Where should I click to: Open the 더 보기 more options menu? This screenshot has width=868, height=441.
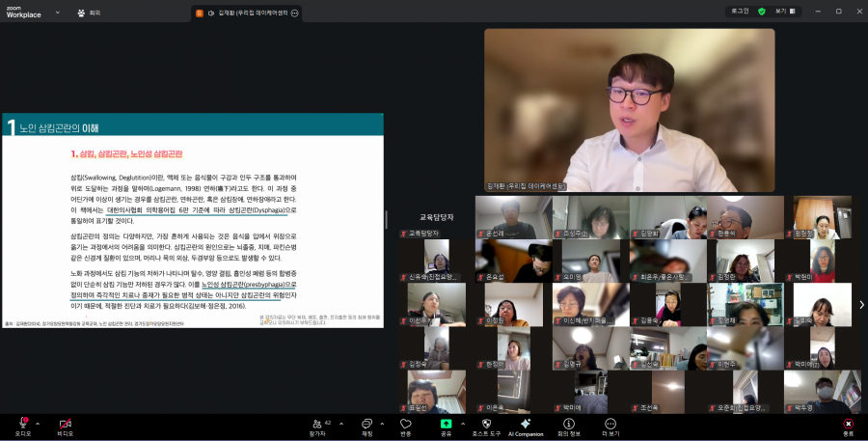pyautogui.click(x=610, y=425)
